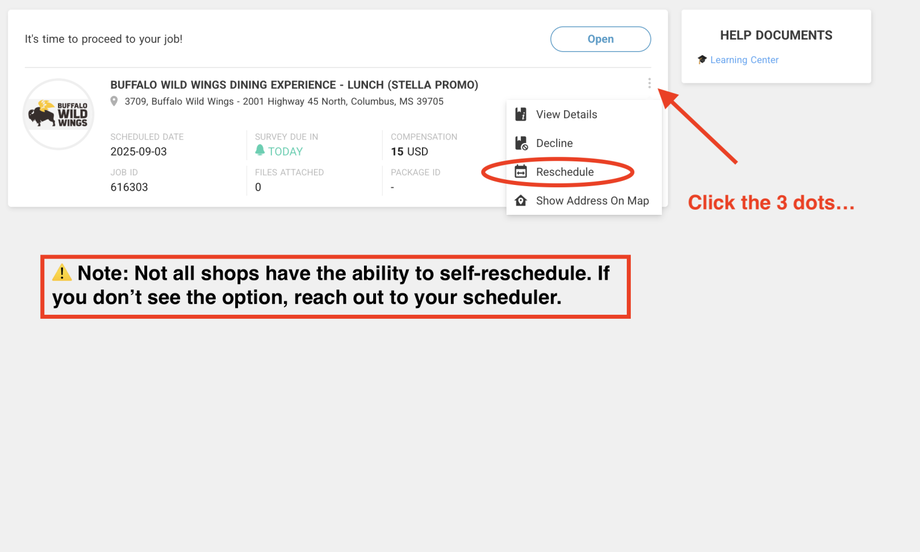Click the job title BUFFALO WILD WINGS DINING EXPERIENCE
920x552 pixels.
coord(295,85)
